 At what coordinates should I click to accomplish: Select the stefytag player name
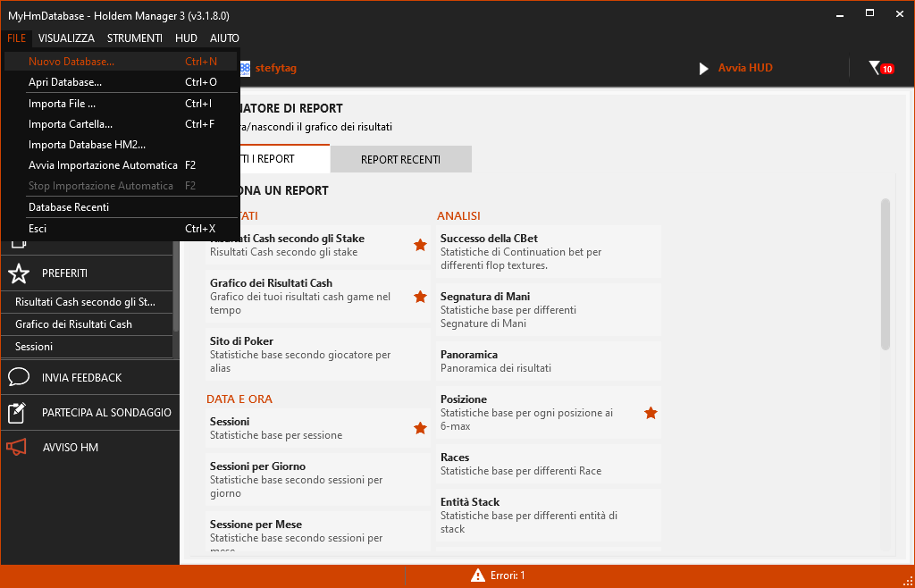275,68
